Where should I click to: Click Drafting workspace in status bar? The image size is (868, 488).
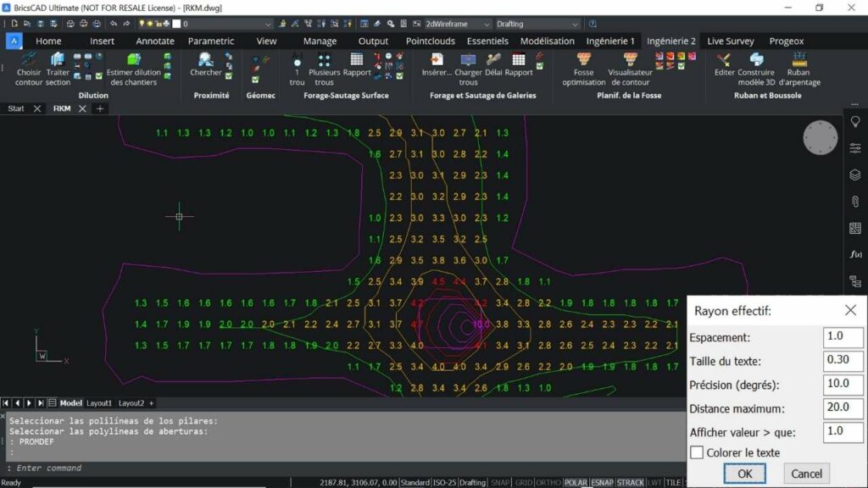pos(472,482)
